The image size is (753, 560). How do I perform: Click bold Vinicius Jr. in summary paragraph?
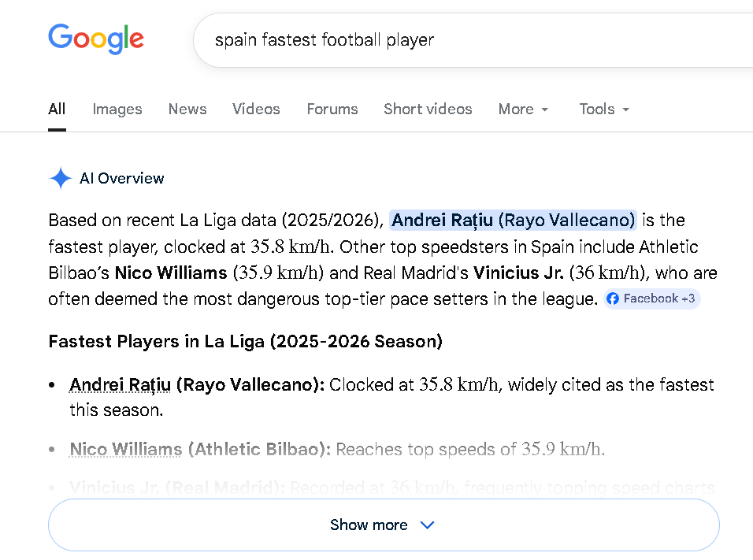[517, 273]
